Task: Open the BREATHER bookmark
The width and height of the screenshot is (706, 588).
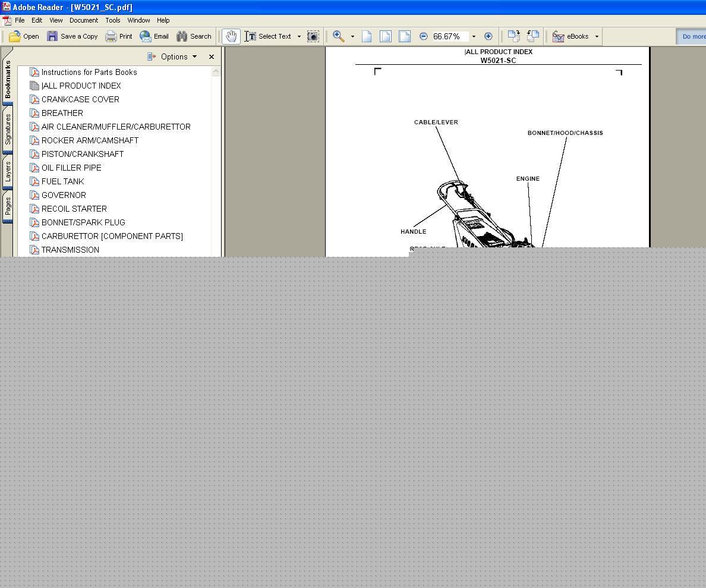Action: [62, 113]
